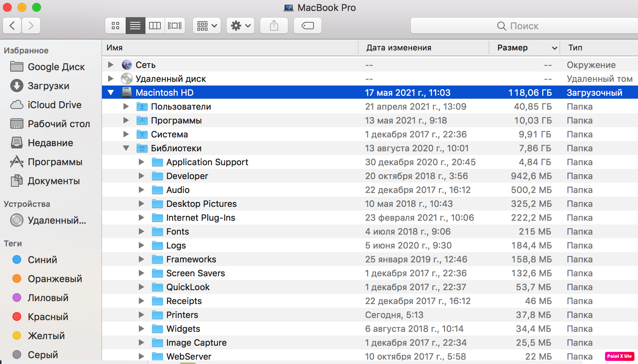Viewport: 638px width, 364px height.
Task: Select Удаленный… device in the sidebar
Action: (48, 220)
